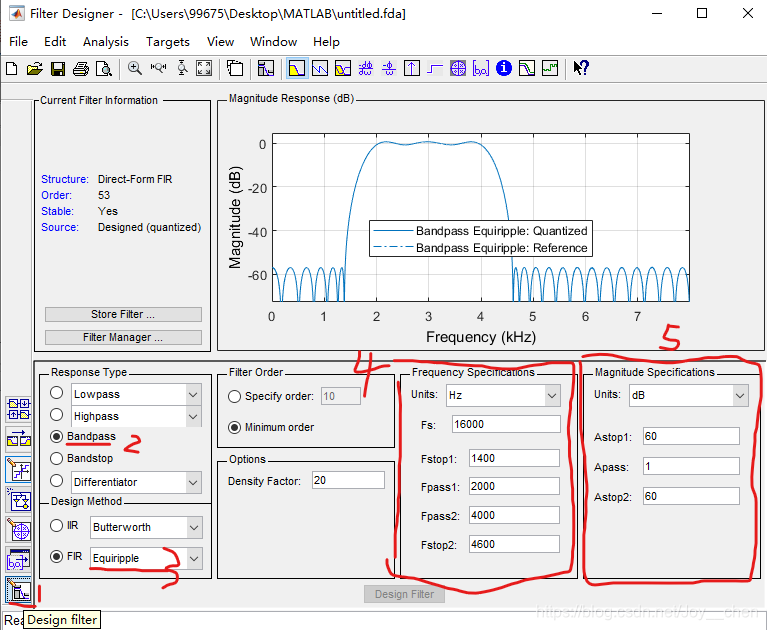
Task: Click the Fs sampling frequency field
Action: 506,424
